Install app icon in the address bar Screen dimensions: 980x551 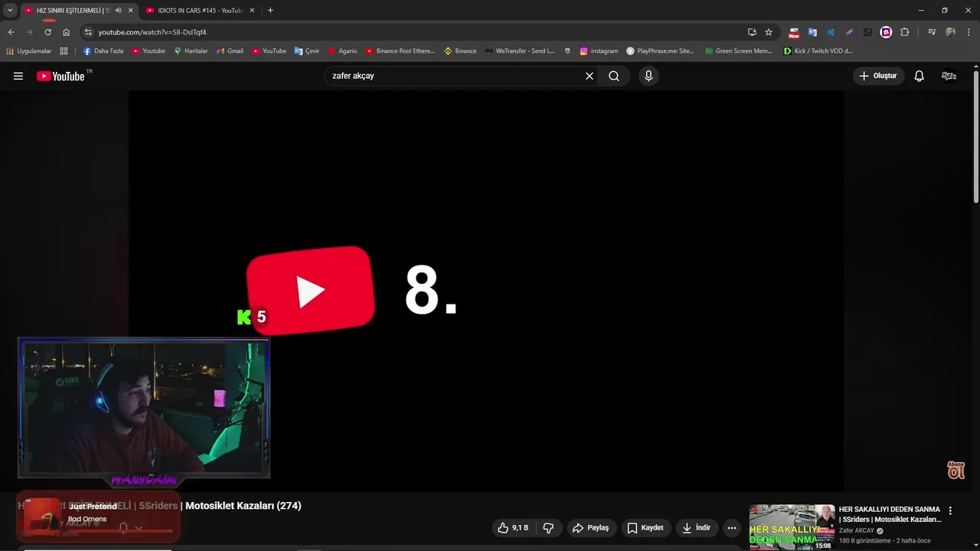click(752, 32)
